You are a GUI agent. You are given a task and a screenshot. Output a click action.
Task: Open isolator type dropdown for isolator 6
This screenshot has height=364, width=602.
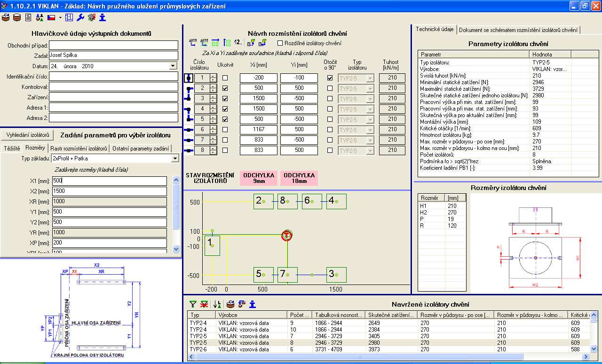point(370,130)
